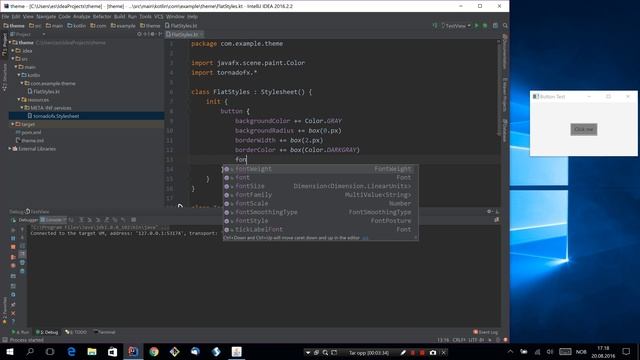
Task: Collapse the main folder
Action: 16,67
